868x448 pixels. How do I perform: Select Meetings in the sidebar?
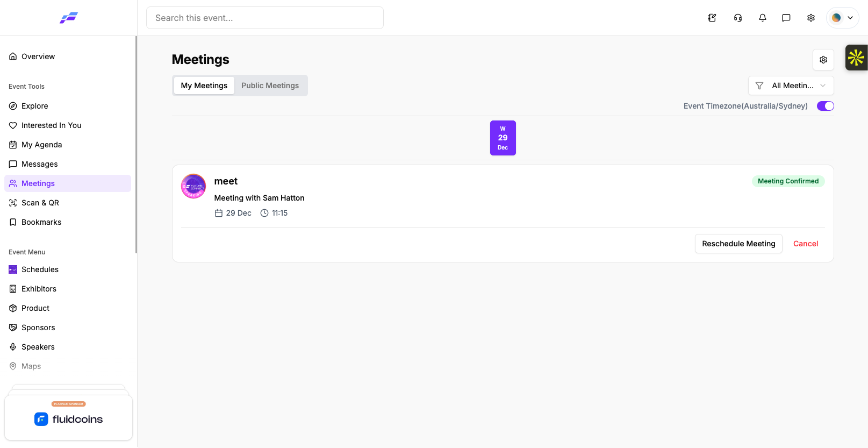coord(68,183)
